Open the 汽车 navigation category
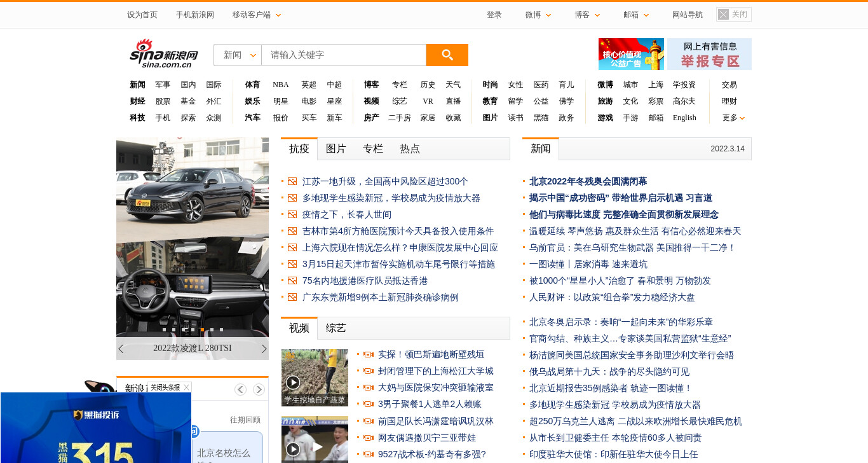 (x=252, y=118)
